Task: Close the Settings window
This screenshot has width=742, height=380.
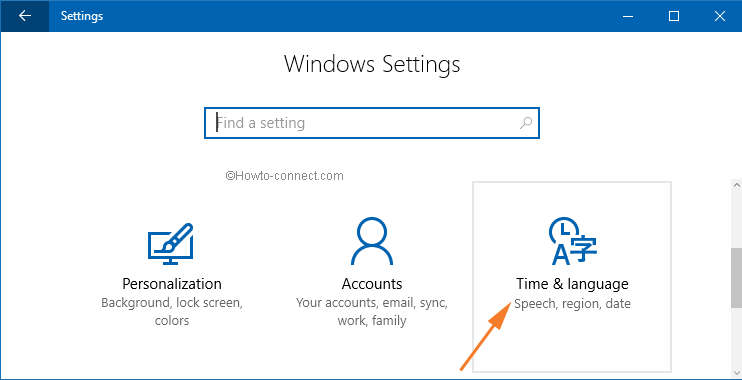Action: pyautogui.click(x=719, y=16)
